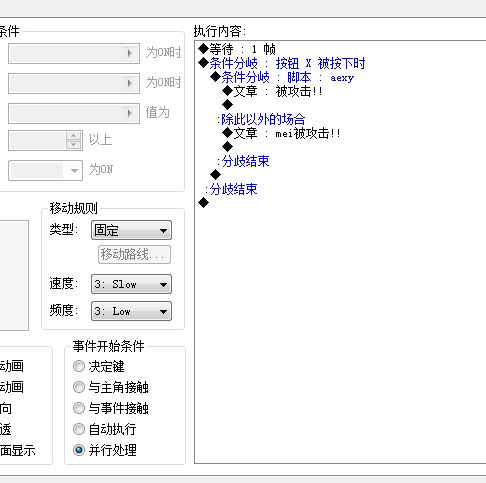Screen dimensions: 486x483
Task: Open the self switch dropdown beside 为ON
Action: (45, 170)
